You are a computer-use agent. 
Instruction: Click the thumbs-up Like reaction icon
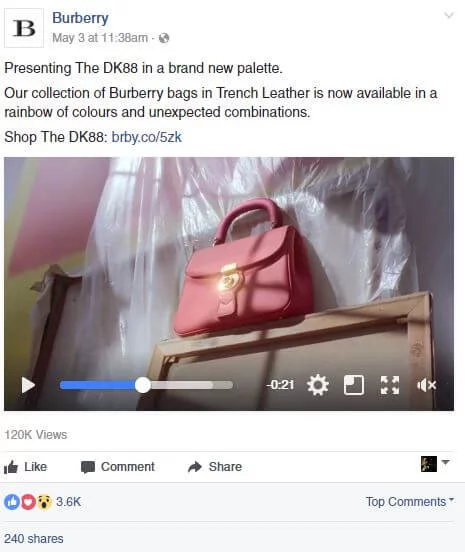pos(12,502)
